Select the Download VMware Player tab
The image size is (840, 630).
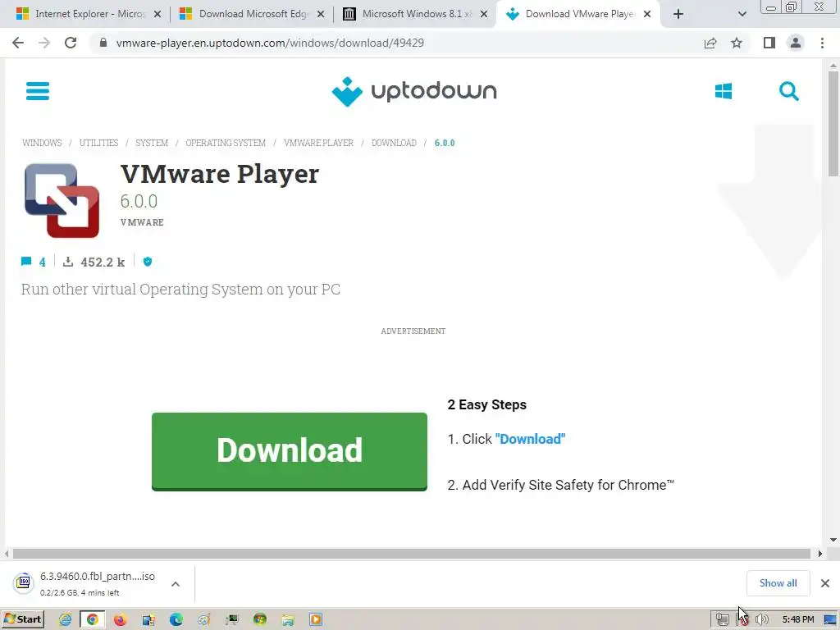(580, 14)
